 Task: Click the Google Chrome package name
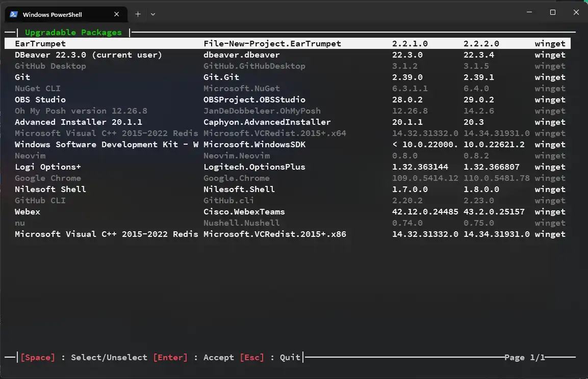[47, 178]
